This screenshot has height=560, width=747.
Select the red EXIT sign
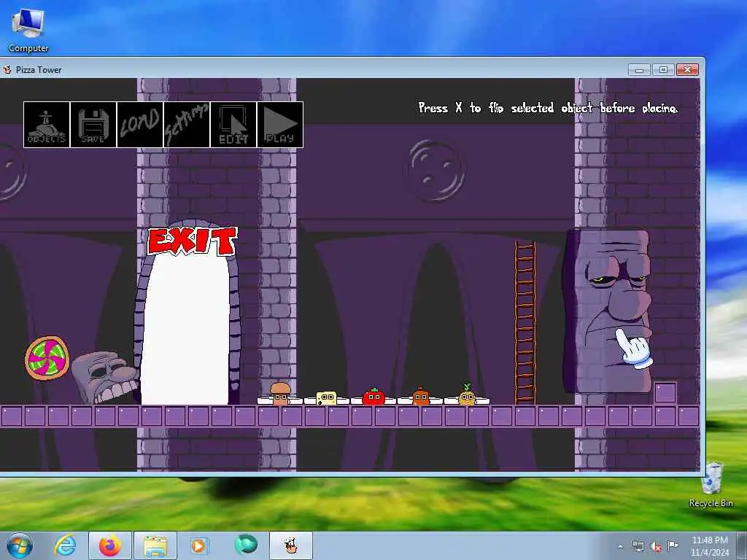coord(192,241)
